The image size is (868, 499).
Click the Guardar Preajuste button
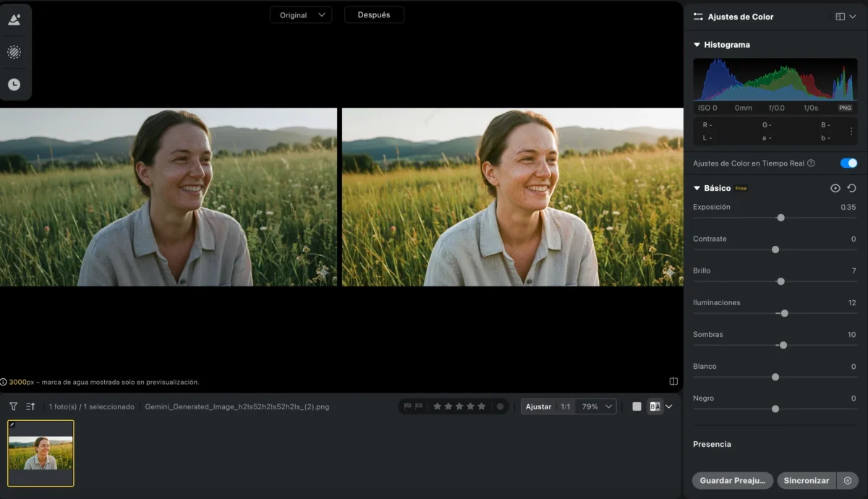(x=733, y=481)
